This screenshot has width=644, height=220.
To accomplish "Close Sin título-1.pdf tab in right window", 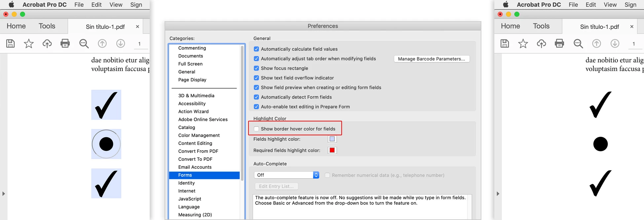I will click(x=632, y=26).
